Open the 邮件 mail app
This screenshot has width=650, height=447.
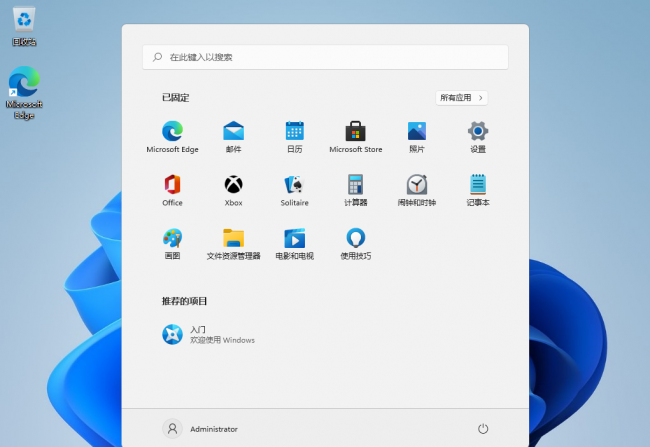click(233, 137)
